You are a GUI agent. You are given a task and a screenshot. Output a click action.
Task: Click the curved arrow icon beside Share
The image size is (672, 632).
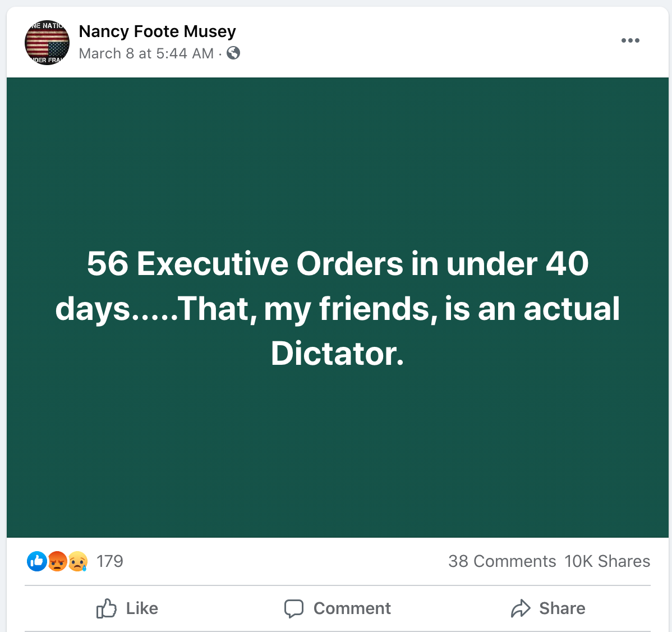coord(521,608)
